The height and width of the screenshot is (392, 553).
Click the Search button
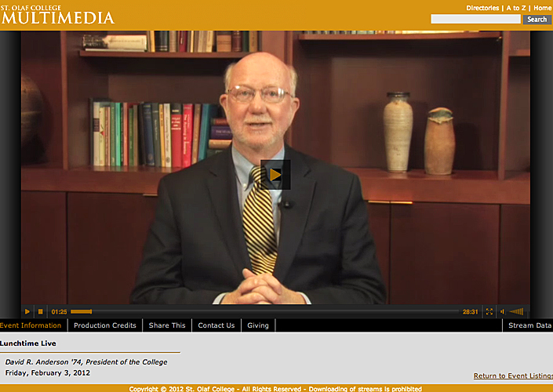[x=537, y=20]
